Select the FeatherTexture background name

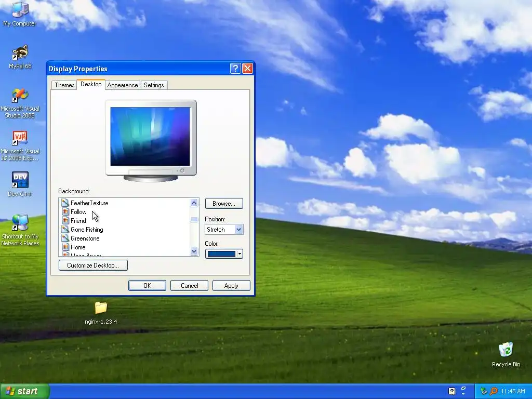89,203
